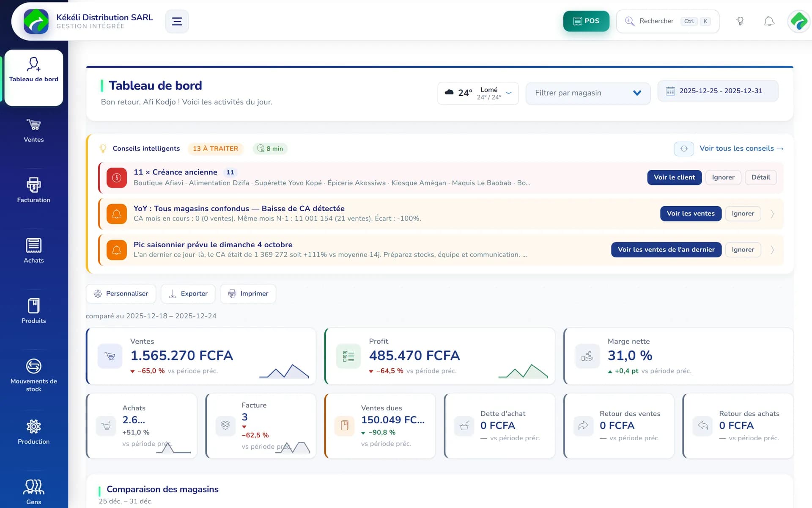
Task: Expand the YoY alert chevron
Action: pyautogui.click(x=772, y=214)
